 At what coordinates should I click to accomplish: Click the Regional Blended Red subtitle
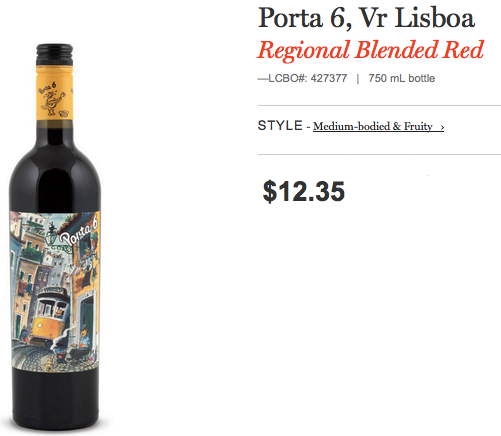click(370, 50)
